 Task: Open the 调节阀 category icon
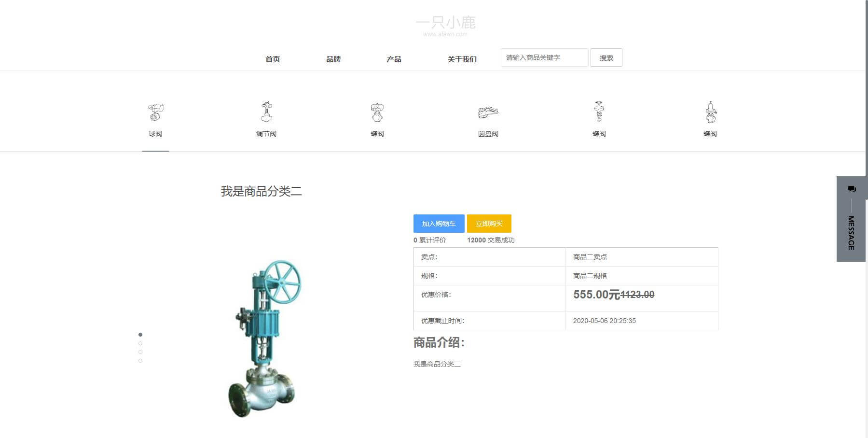click(266, 112)
